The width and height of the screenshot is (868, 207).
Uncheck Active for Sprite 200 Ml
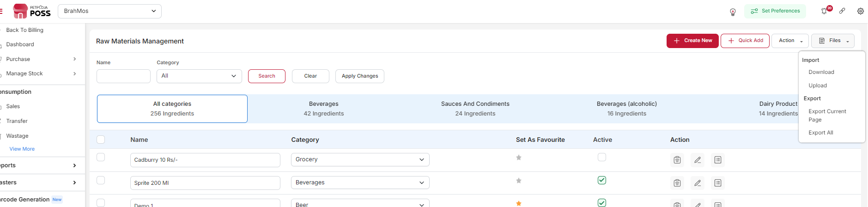[602, 180]
